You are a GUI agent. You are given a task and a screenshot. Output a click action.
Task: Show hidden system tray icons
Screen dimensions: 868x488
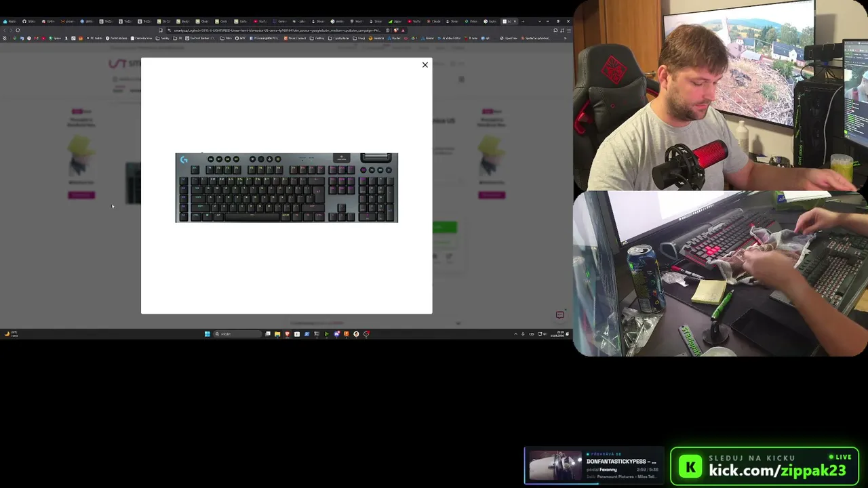515,334
